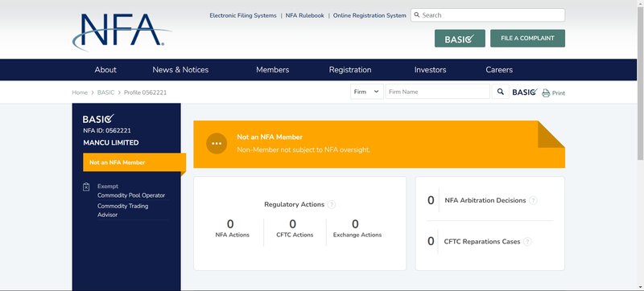The width and height of the screenshot is (644, 291).
Task: Click the Exempt clipboard icon in sidebar
Action: (x=86, y=186)
